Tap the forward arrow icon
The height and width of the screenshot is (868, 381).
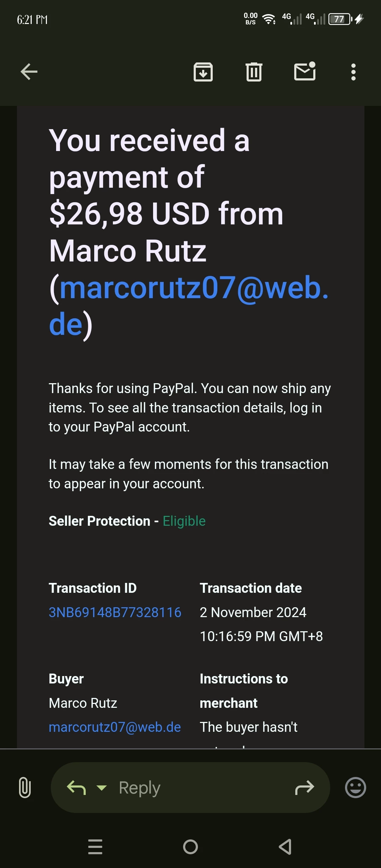tap(304, 788)
